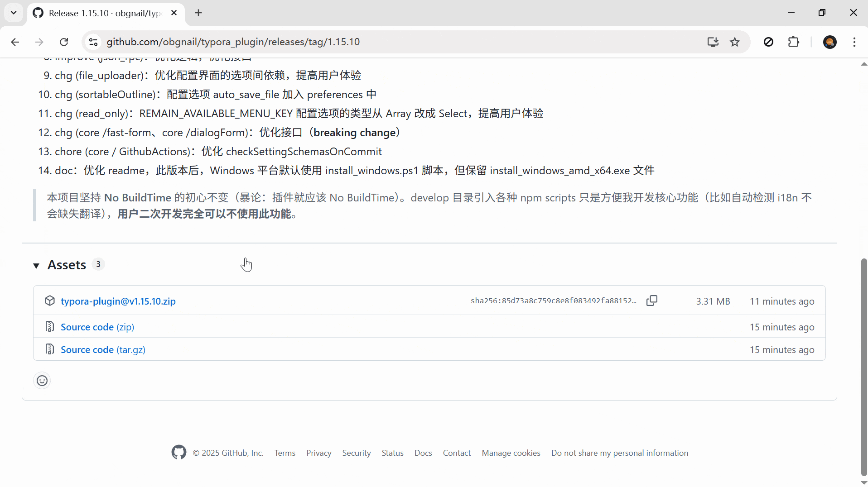Image resolution: width=868 pixels, height=487 pixels.
Task: Open the Contact footer link
Action: [457, 453]
